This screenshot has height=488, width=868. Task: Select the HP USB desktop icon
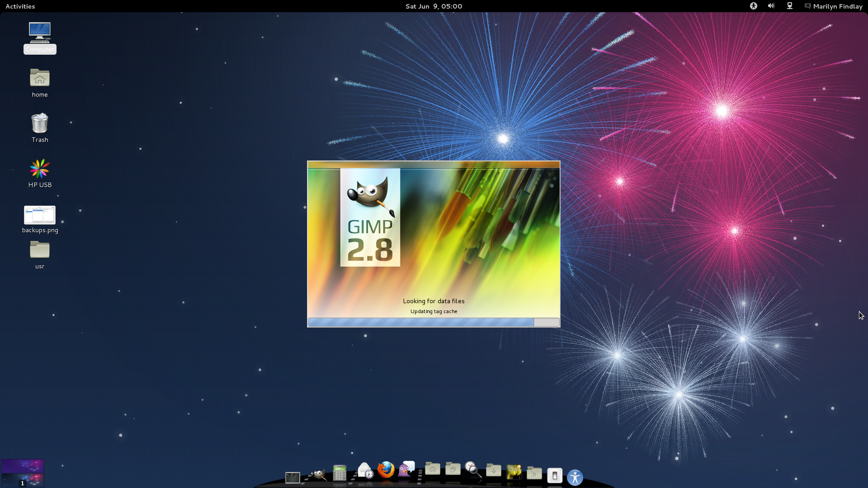(x=40, y=174)
